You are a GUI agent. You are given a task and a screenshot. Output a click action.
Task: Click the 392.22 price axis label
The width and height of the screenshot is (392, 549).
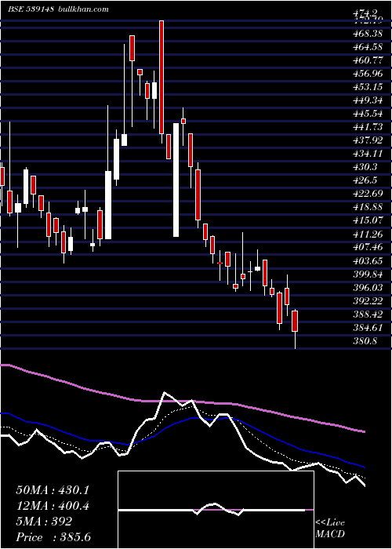(368, 300)
